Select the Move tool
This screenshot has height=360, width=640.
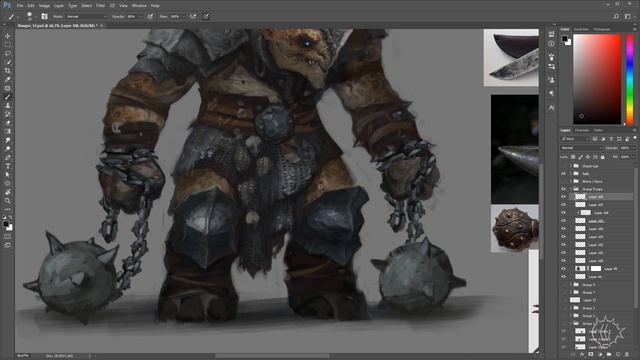click(x=7, y=36)
